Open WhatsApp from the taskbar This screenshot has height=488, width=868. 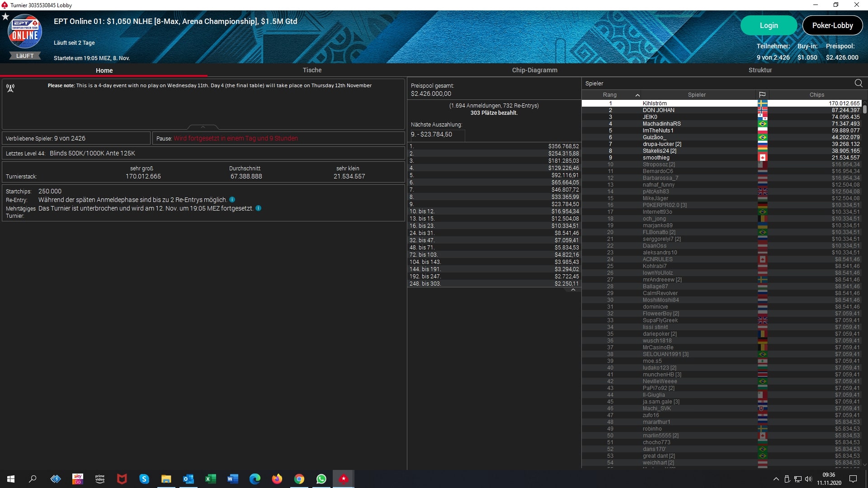[x=321, y=479]
